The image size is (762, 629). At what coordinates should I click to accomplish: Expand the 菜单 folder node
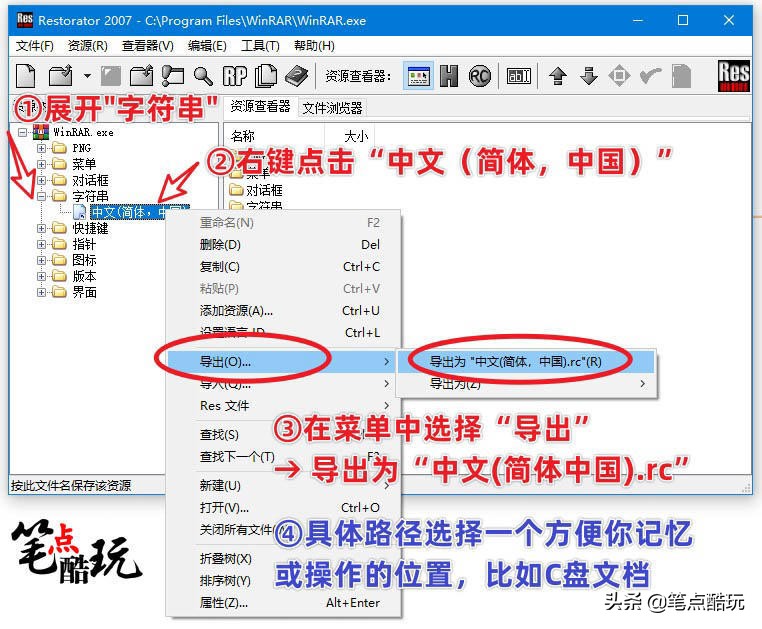pyautogui.click(x=41, y=164)
